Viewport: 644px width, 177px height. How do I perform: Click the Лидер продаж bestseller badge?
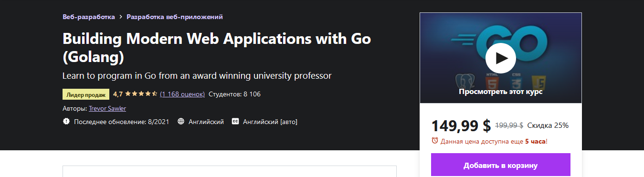point(86,94)
